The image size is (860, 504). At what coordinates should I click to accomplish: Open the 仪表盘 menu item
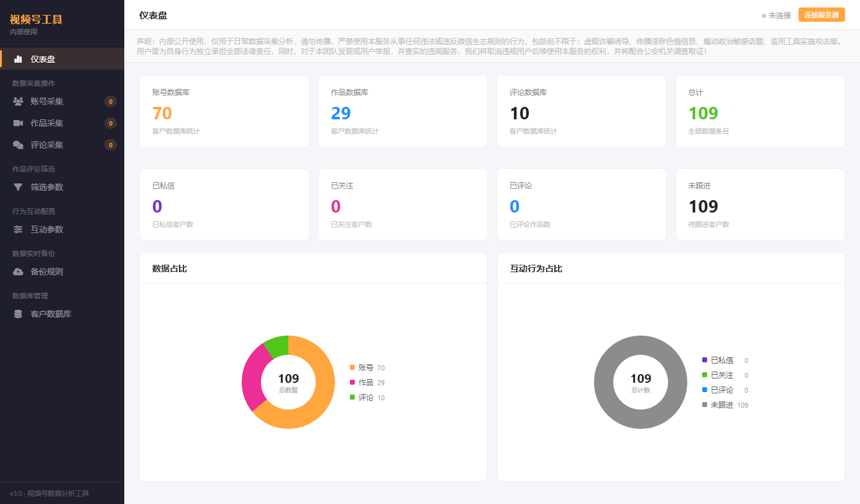coord(62,59)
